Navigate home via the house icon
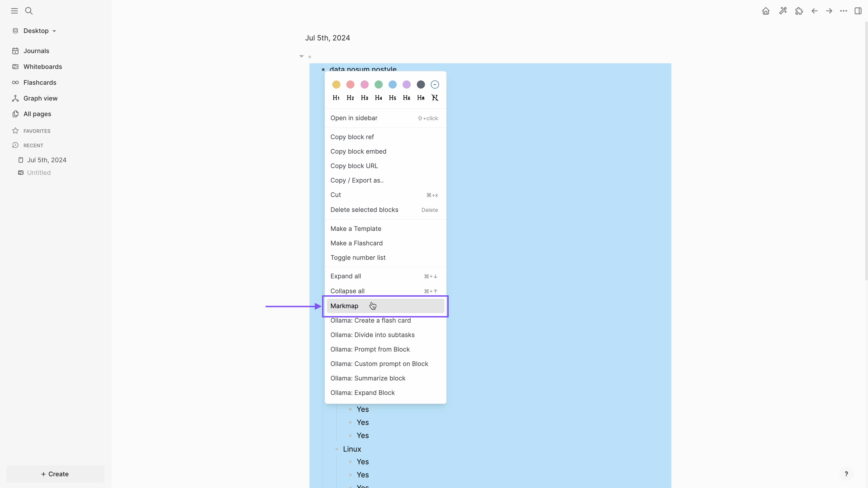The image size is (868, 488). coord(765,11)
